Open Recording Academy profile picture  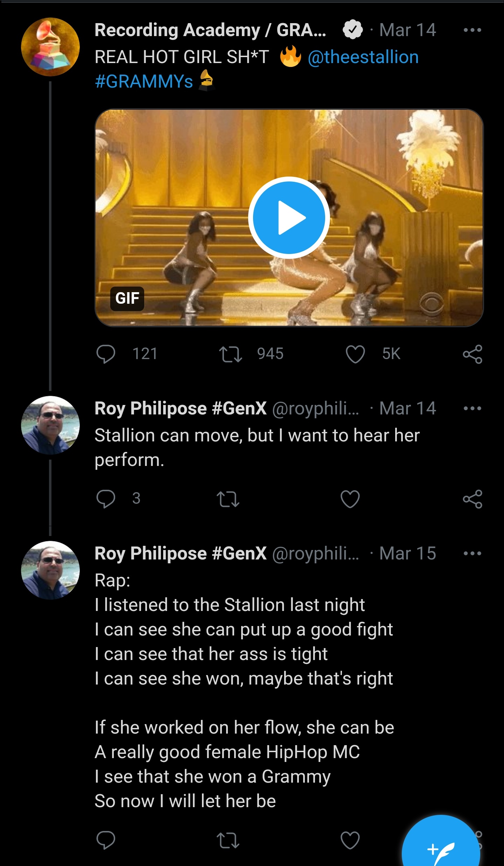pyautogui.click(x=50, y=47)
